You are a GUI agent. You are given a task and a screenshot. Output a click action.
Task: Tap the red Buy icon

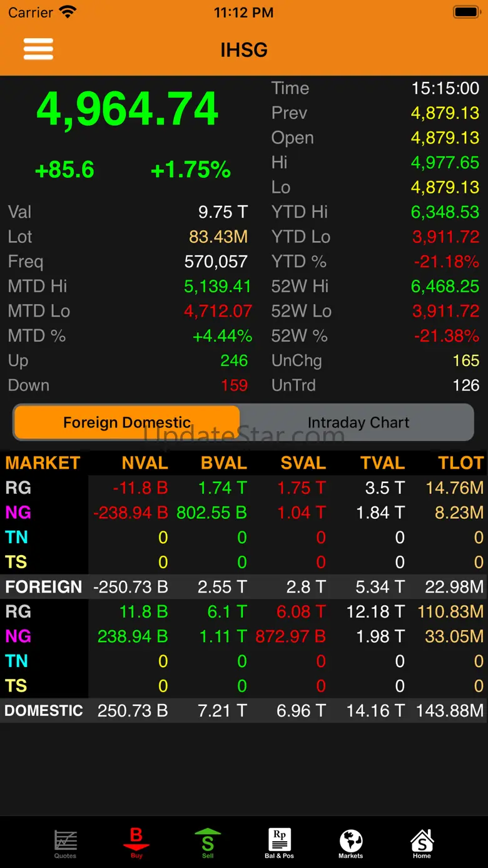click(136, 842)
